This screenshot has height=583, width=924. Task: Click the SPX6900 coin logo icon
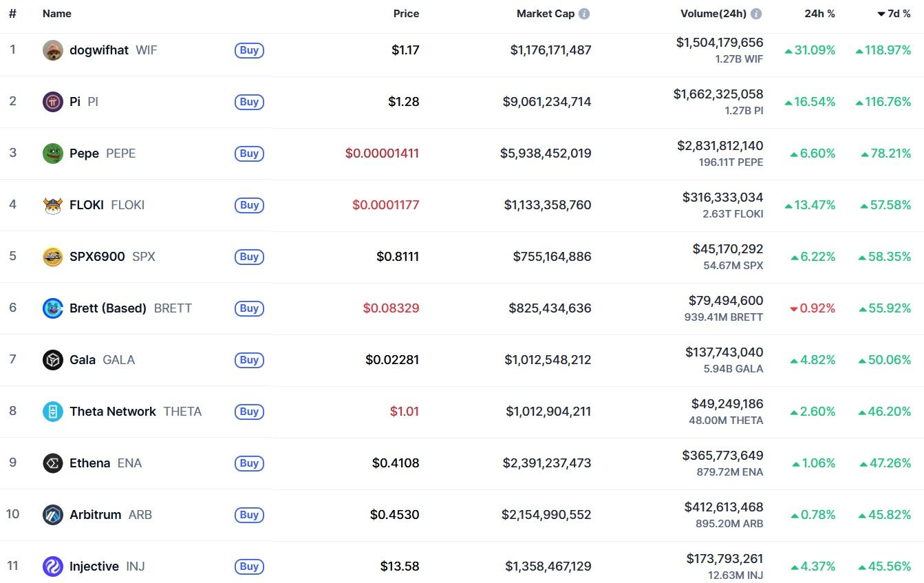(x=53, y=257)
